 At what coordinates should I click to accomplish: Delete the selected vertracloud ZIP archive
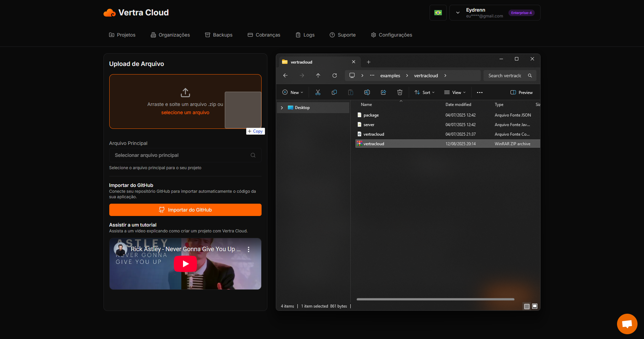click(400, 92)
